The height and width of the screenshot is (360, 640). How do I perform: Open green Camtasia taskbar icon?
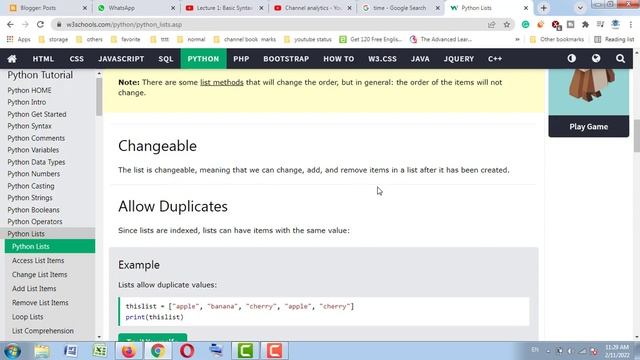tap(245, 351)
